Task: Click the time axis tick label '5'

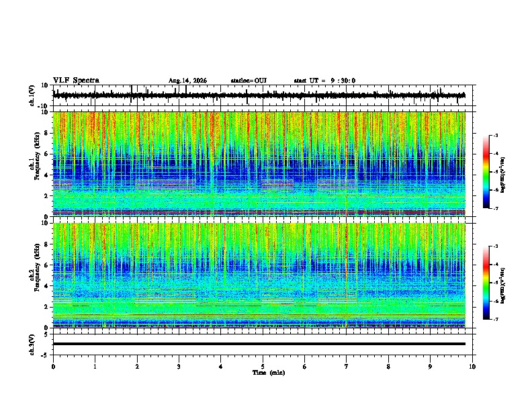Action: 263,367
